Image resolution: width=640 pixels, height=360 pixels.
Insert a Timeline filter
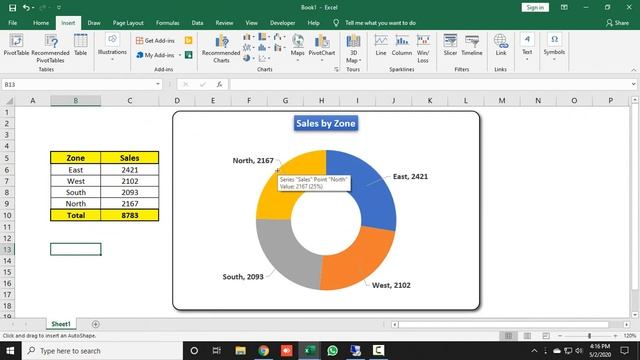click(x=472, y=45)
